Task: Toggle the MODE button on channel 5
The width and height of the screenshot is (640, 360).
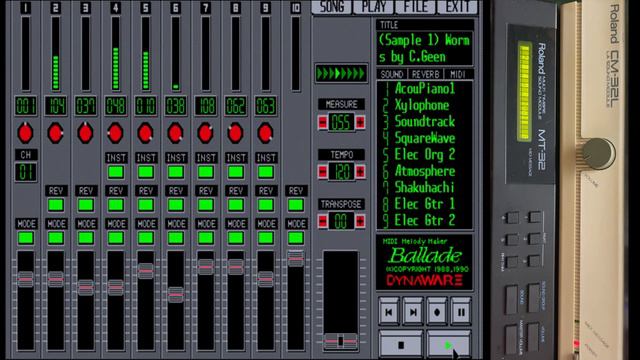Action: [146, 238]
